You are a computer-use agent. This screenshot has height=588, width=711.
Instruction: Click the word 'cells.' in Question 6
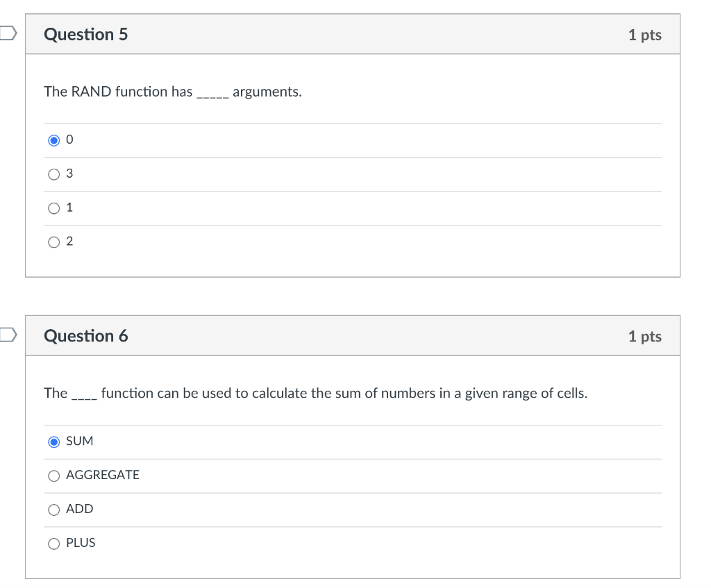pos(572,394)
